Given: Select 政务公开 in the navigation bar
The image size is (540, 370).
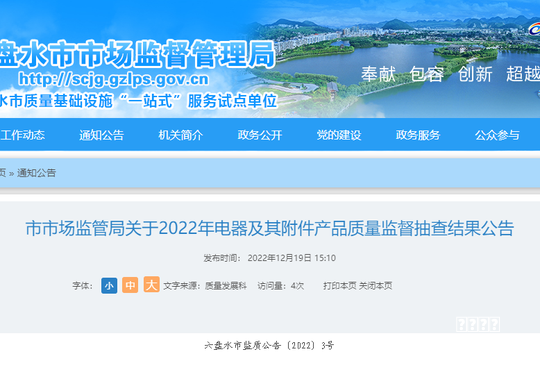Looking at the screenshot, I should 260,135.
